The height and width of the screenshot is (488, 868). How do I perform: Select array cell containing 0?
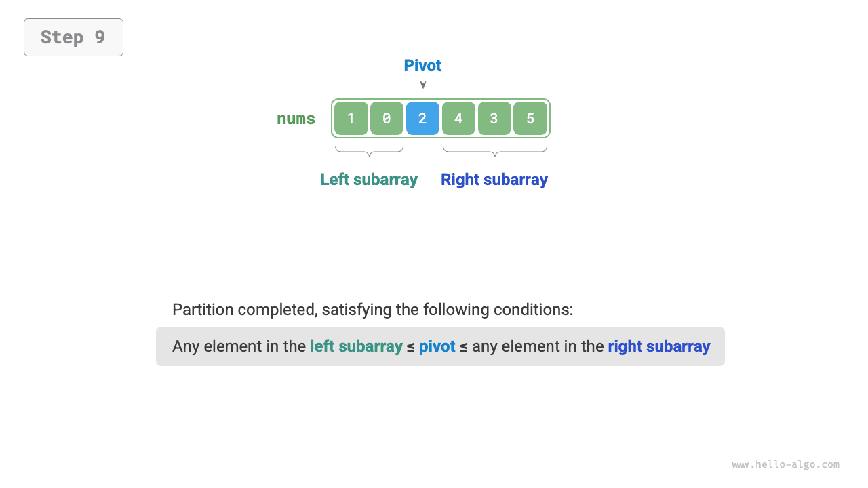(387, 119)
